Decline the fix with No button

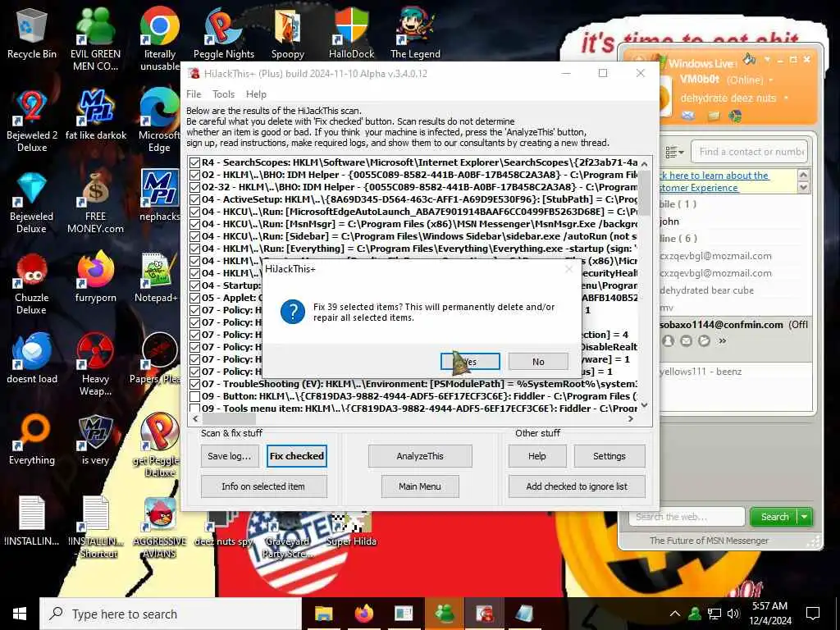pos(538,362)
